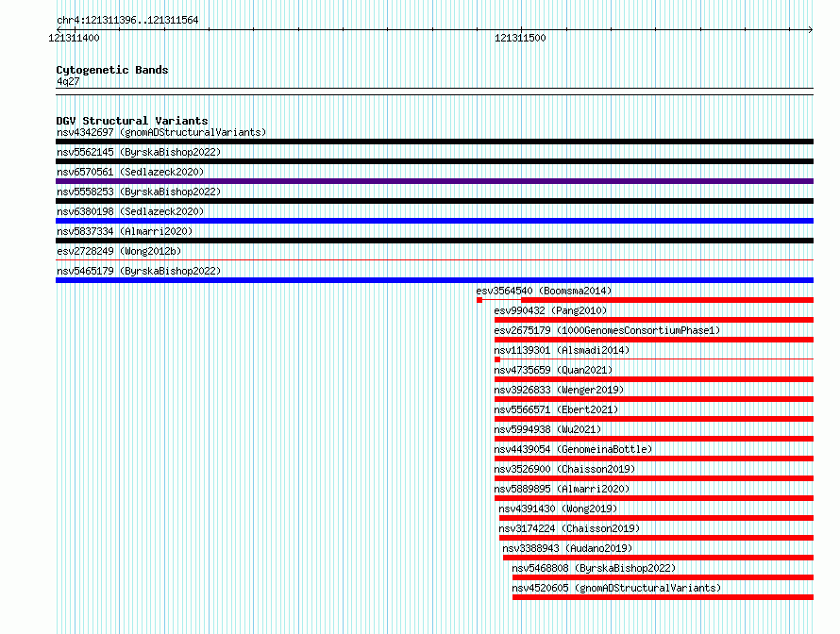Viewport: 840px width, 634px height.
Task: Click the 4q27 cytogenetic band label
Action: click(68, 81)
